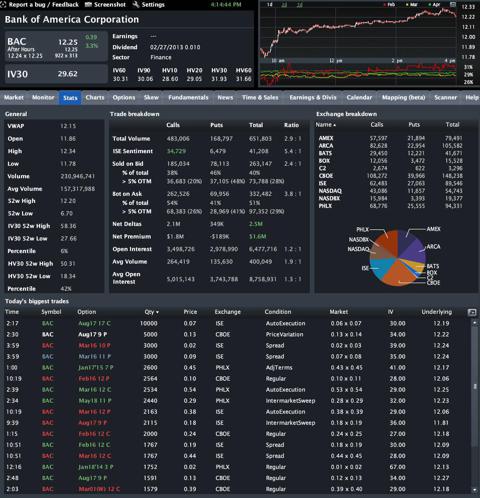
Task: Click the blue ISE pie slice
Action: [380, 267]
